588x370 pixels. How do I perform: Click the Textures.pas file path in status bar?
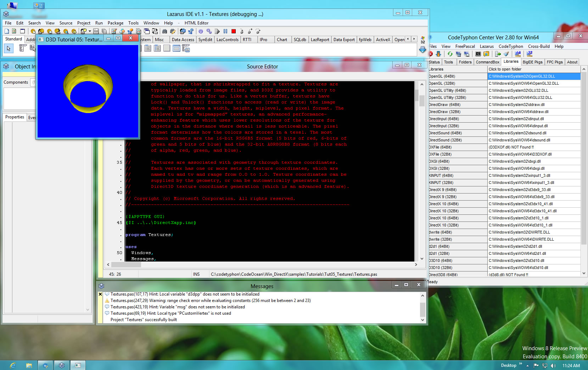[x=294, y=274]
